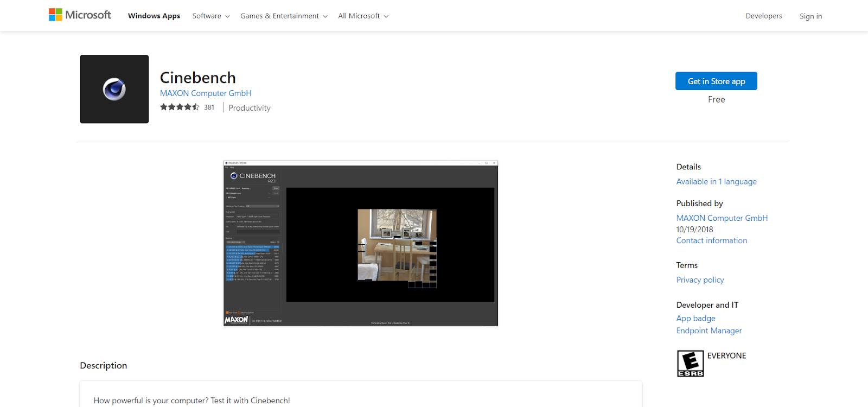
Task: Open the Windows Apps nav item
Action: 154,16
